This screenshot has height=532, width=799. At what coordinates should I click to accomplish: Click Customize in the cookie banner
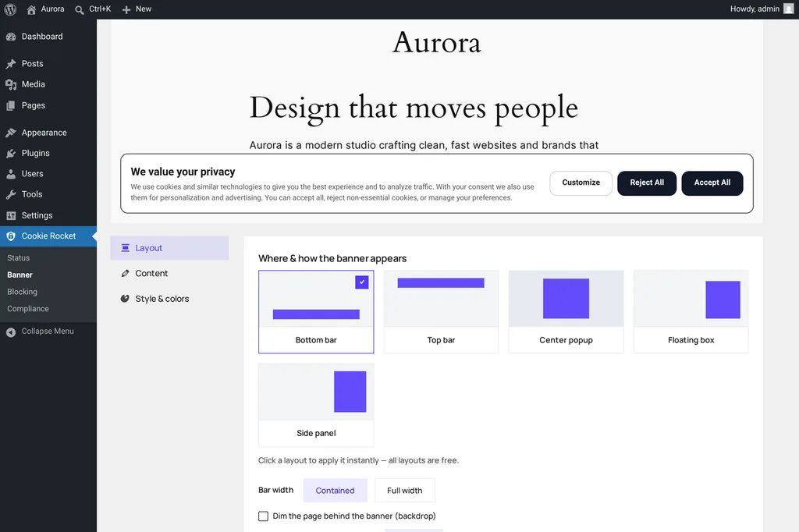581,183
